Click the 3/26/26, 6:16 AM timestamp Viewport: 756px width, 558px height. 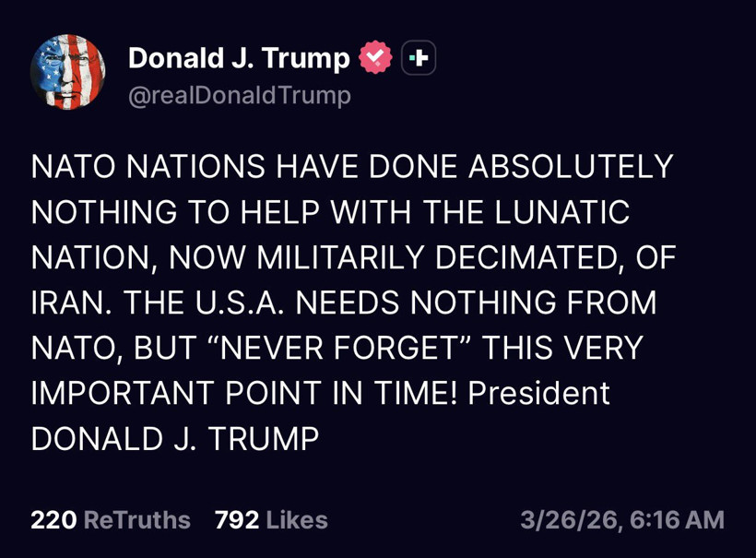click(x=624, y=519)
